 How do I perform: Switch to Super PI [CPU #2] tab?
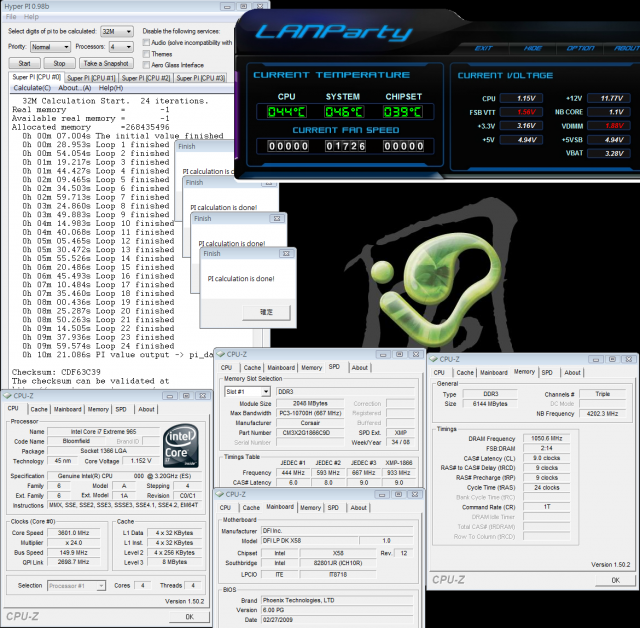146,78
